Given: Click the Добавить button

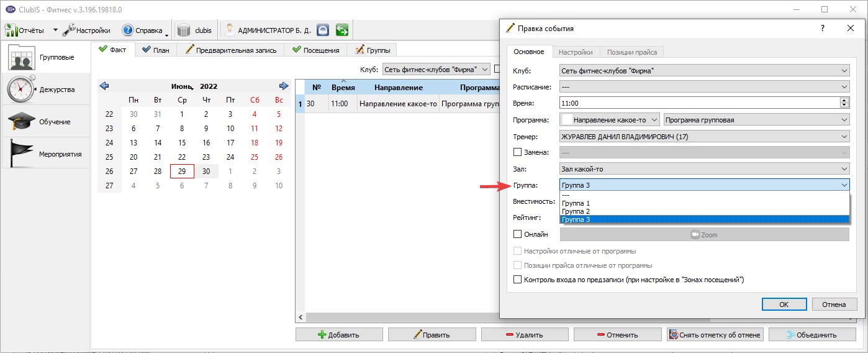Looking at the screenshot, I should [x=339, y=334].
